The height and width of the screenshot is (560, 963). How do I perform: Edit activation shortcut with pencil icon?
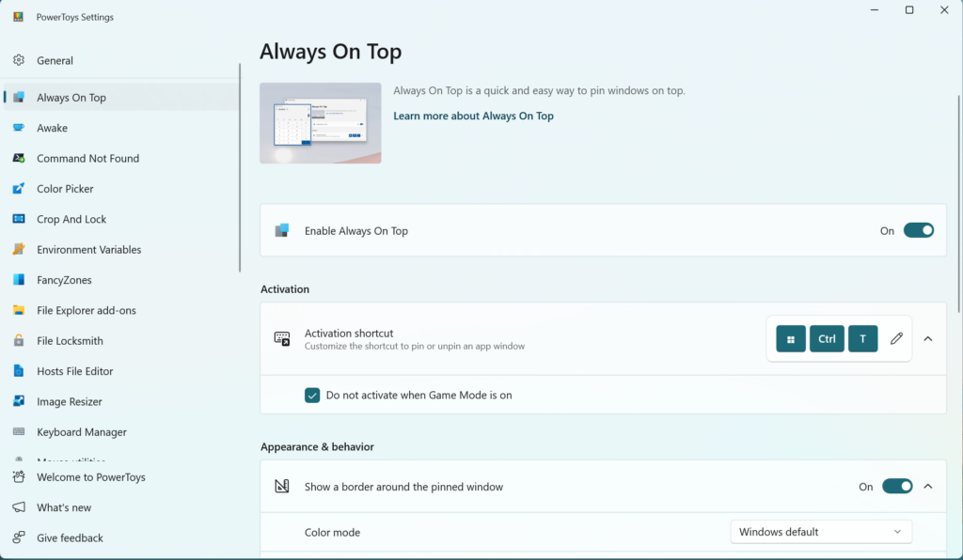pos(896,338)
